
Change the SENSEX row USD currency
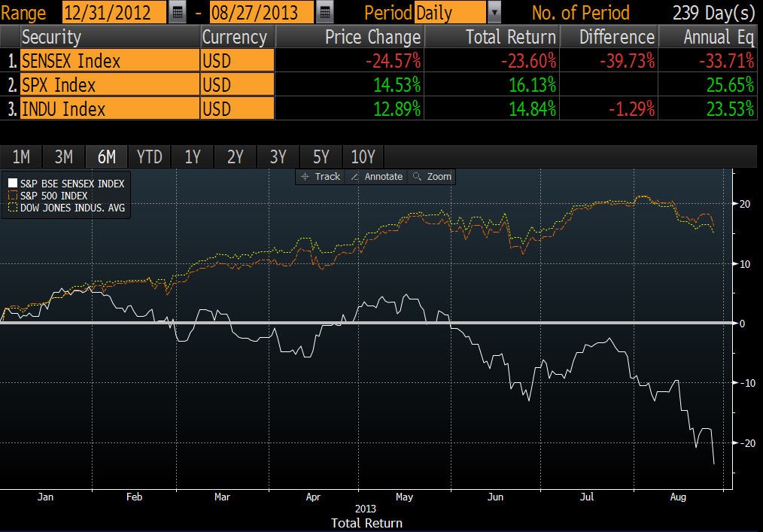point(238,61)
